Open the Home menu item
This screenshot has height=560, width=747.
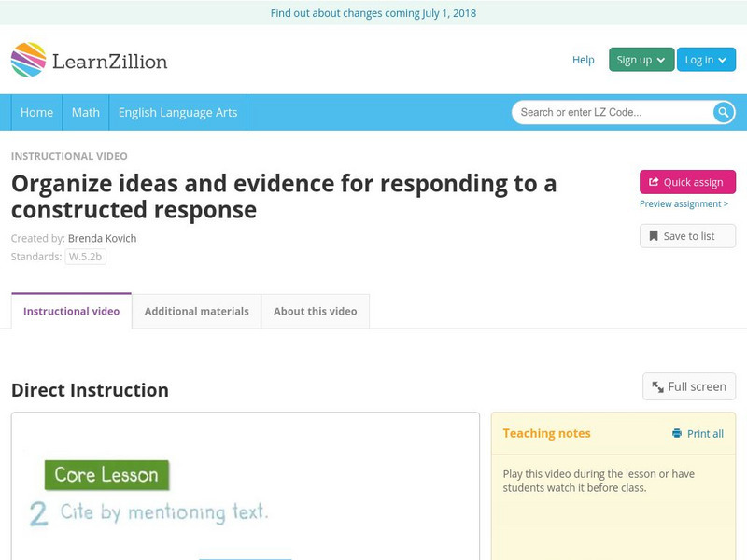[36, 112]
